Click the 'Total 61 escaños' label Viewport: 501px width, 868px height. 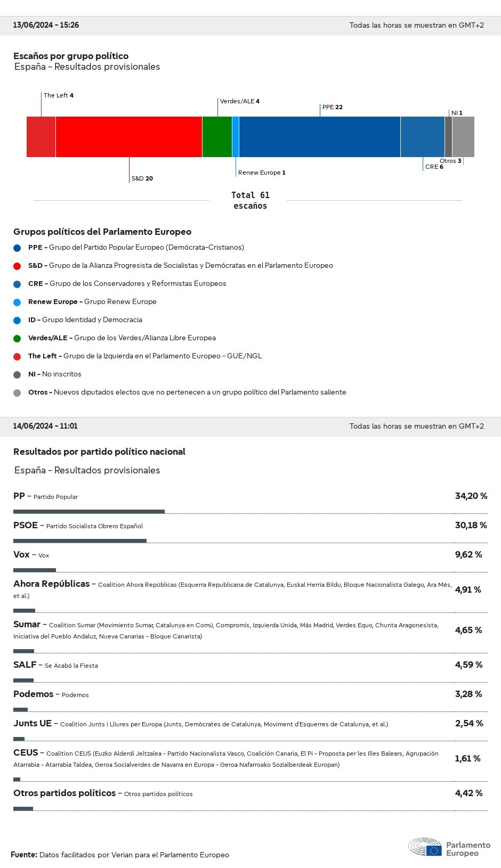(250, 201)
